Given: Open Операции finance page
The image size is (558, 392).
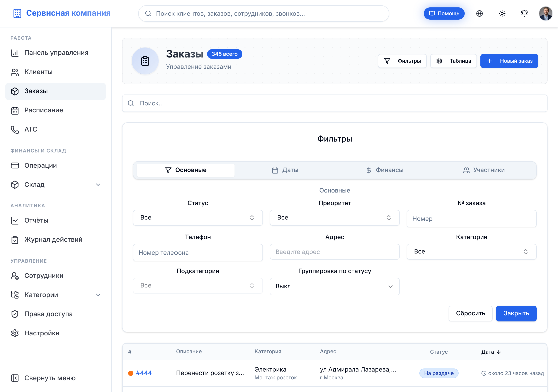Looking at the screenshot, I should pos(55,166).
